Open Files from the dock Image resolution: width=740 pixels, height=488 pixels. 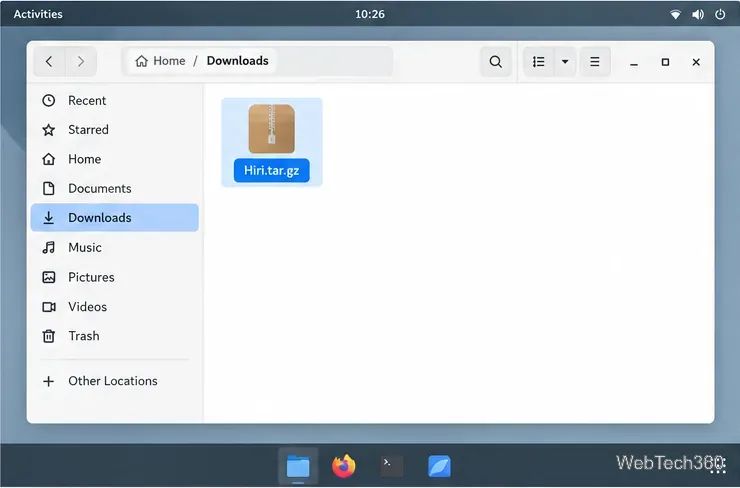[x=298, y=466]
